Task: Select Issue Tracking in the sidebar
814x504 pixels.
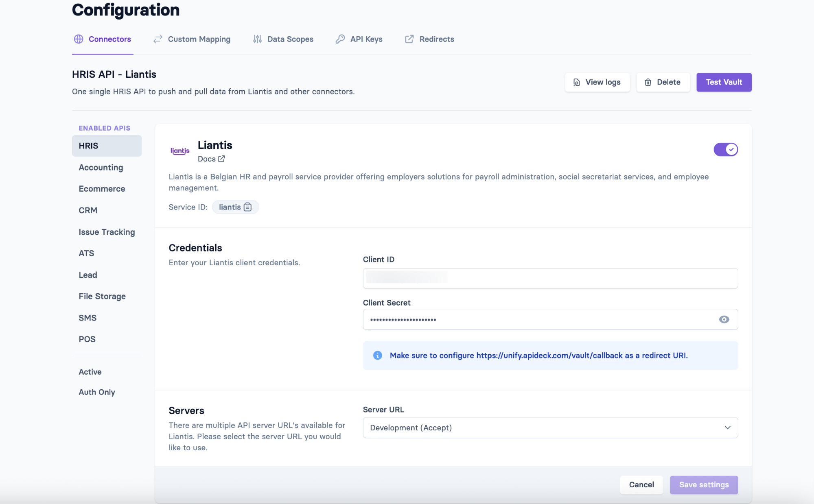Action: [107, 232]
